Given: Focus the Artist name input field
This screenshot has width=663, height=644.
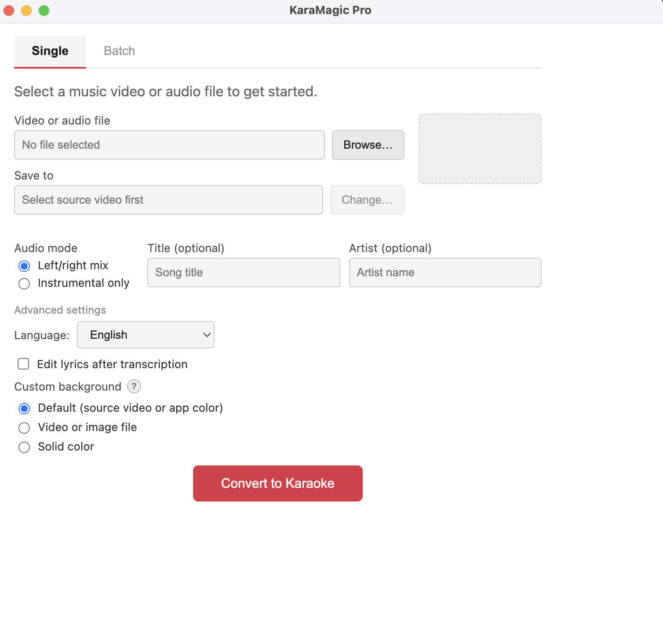Looking at the screenshot, I should 445,272.
